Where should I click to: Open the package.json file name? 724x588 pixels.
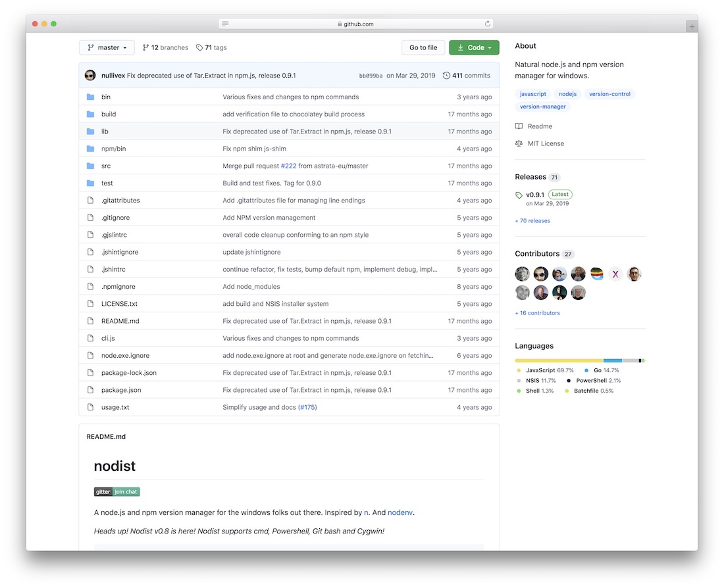[121, 390]
